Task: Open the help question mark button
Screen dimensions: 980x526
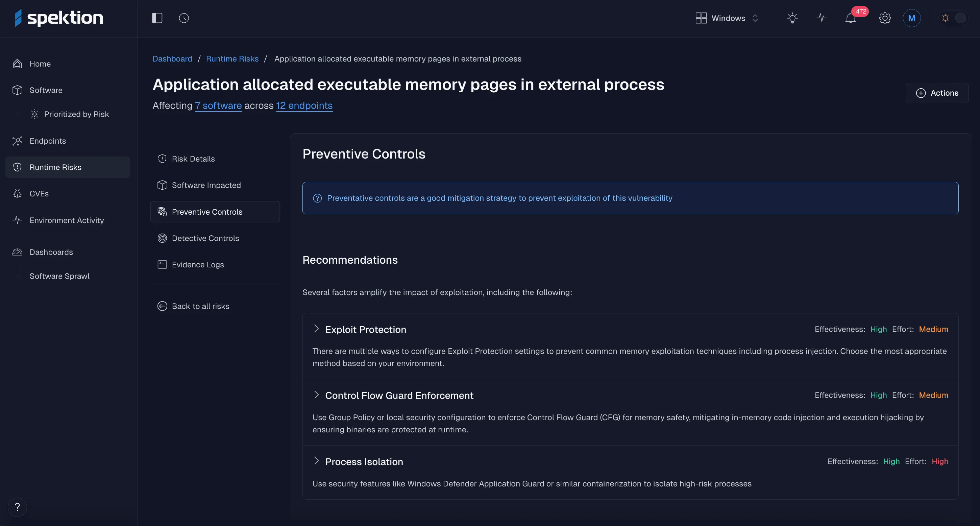Action: [17, 507]
